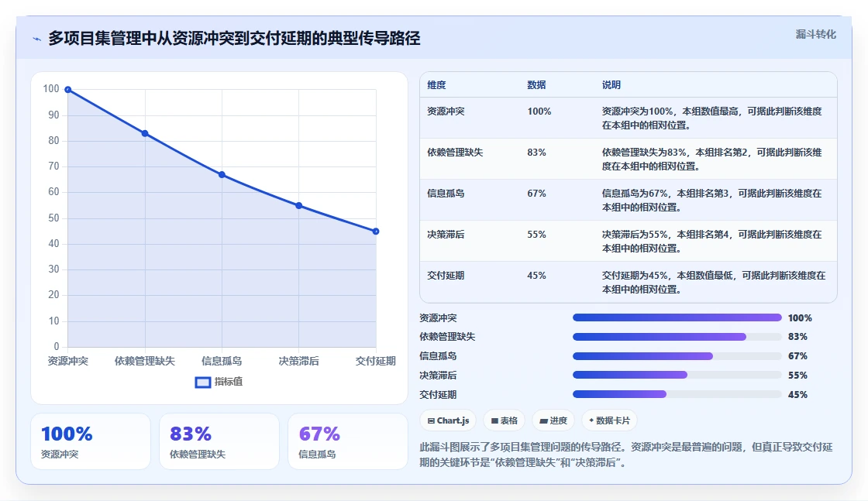This screenshot has width=868, height=501.
Task: Click the 信息孤岛 progress bar label
Action: point(438,356)
